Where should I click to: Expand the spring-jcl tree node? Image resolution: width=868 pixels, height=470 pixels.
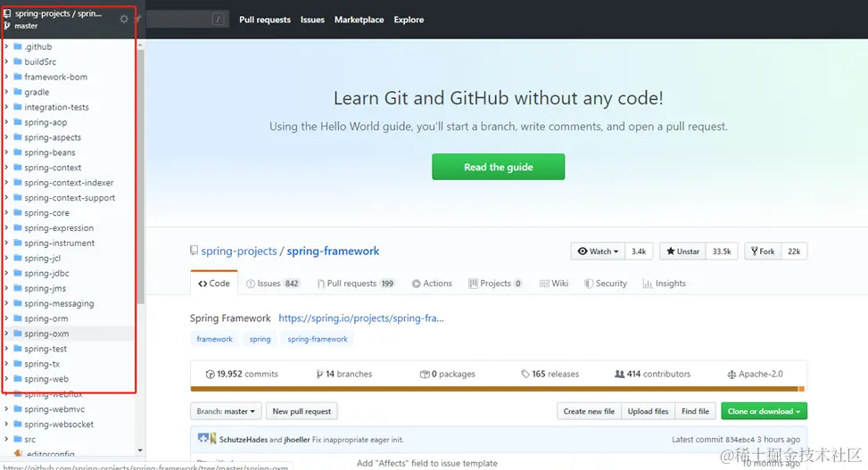click(6, 258)
